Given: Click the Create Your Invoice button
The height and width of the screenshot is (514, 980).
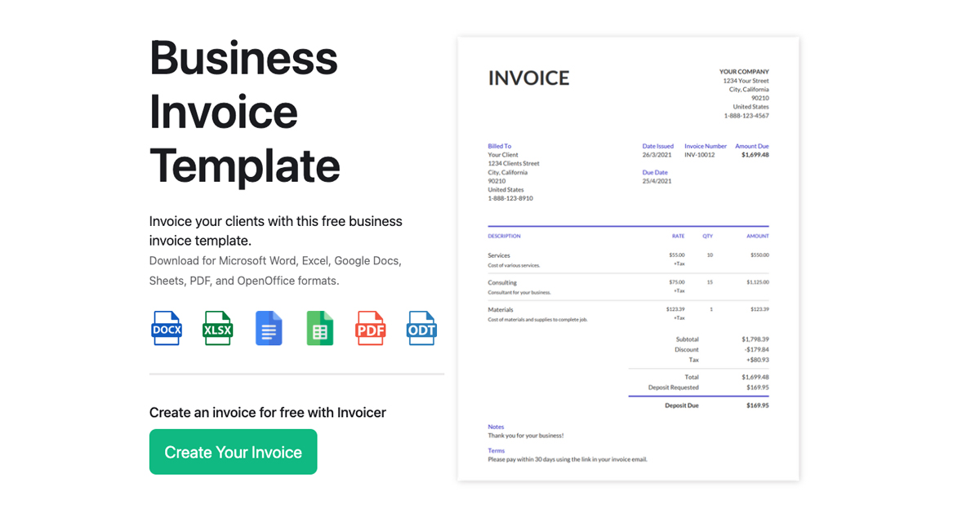Looking at the screenshot, I should pyautogui.click(x=233, y=451).
